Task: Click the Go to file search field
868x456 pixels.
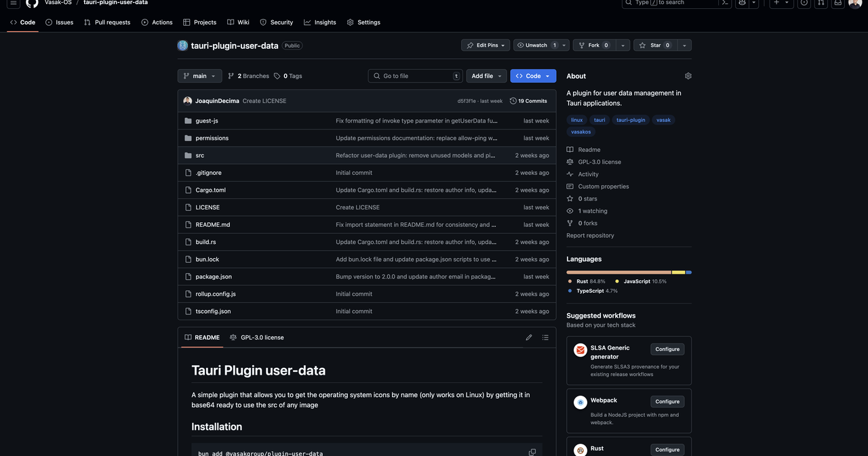Action: coord(416,76)
